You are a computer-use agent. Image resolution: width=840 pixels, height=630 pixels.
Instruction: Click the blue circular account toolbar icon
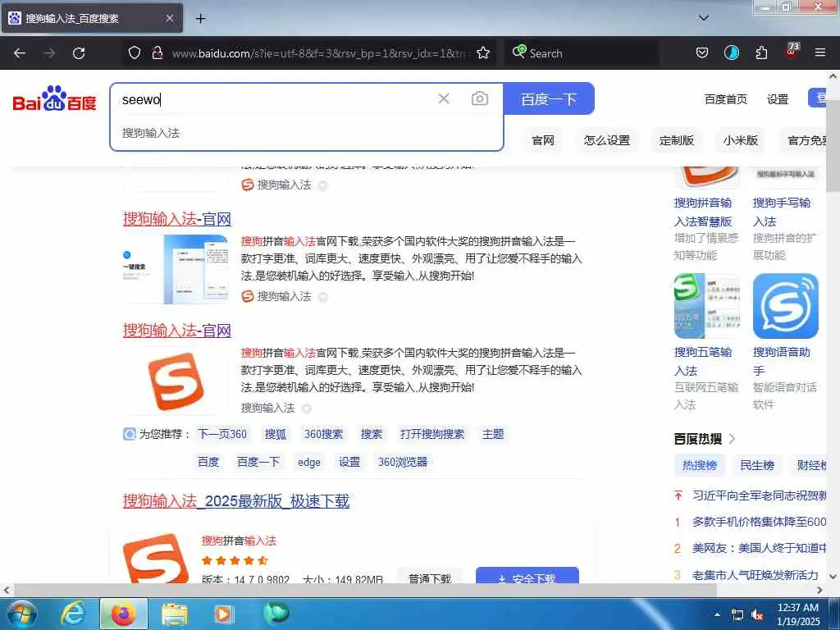coord(731,53)
